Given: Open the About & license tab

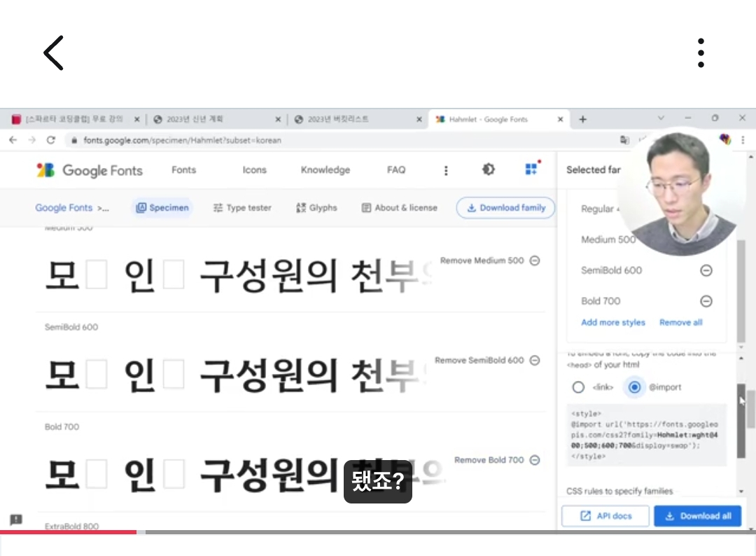Looking at the screenshot, I should (x=400, y=208).
